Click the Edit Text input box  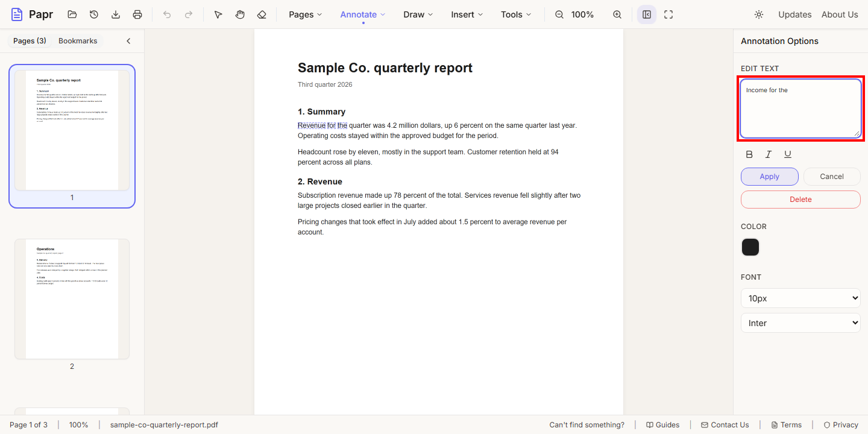tap(800, 108)
